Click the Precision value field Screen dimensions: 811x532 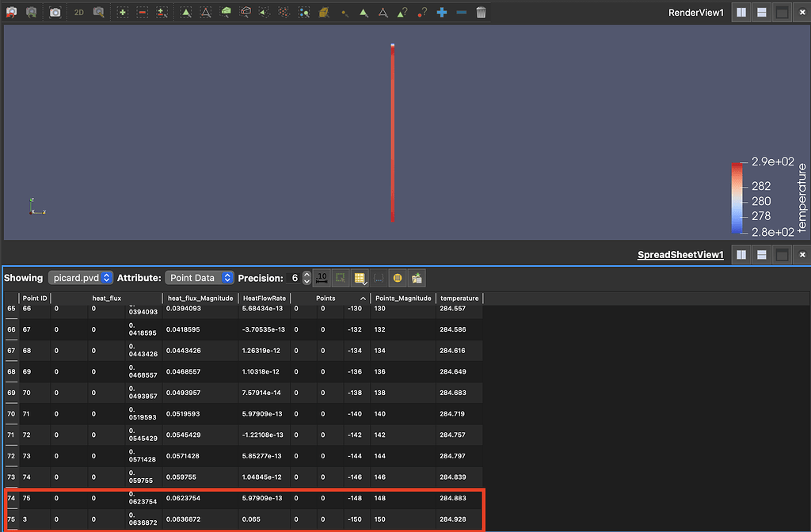click(295, 278)
